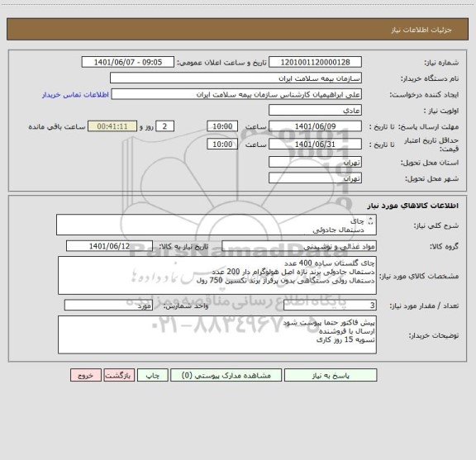The height and width of the screenshot is (460, 476).
Task: Click the remaining days field showing 2
Action: [164, 126]
